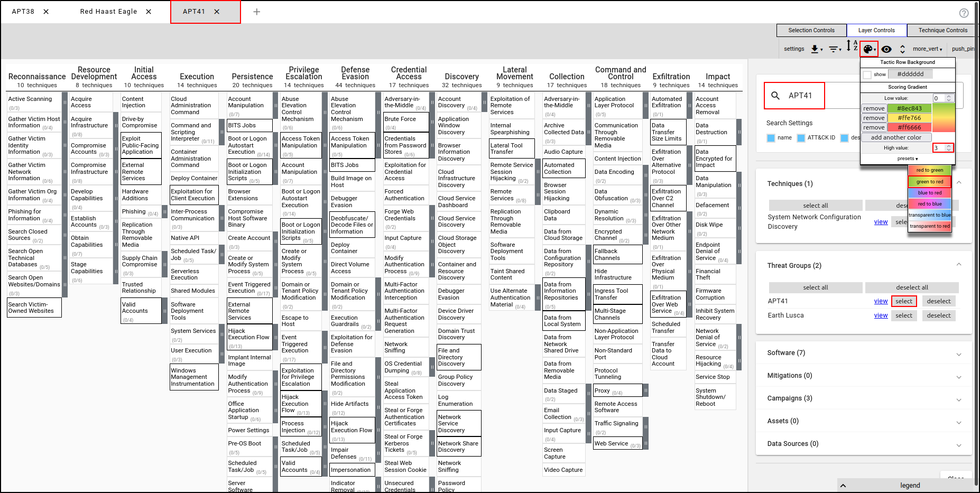Choose the red to blue preset
The height and width of the screenshot is (493, 980).
[930, 204]
